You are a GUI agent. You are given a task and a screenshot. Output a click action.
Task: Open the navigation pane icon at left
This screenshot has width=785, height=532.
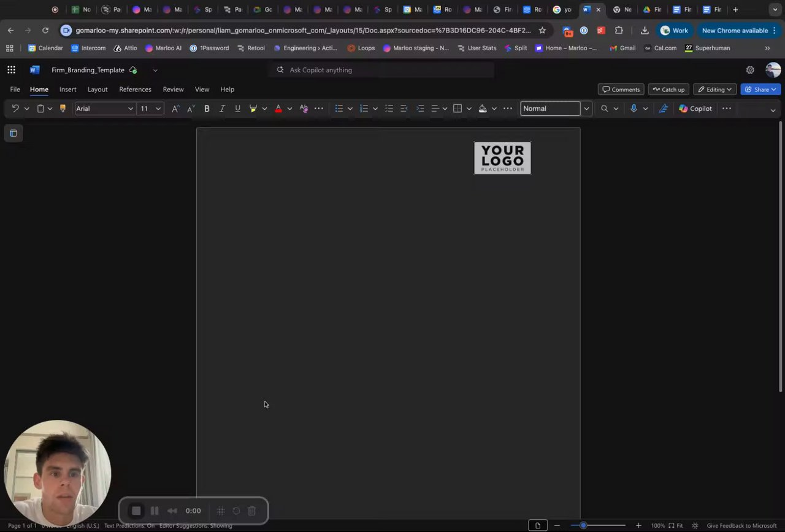tap(13, 133)
